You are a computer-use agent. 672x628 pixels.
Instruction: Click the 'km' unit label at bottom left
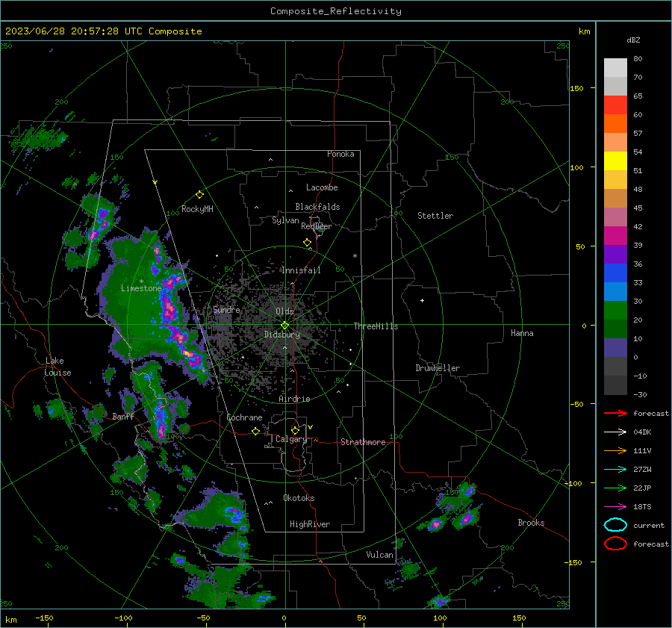11,620
